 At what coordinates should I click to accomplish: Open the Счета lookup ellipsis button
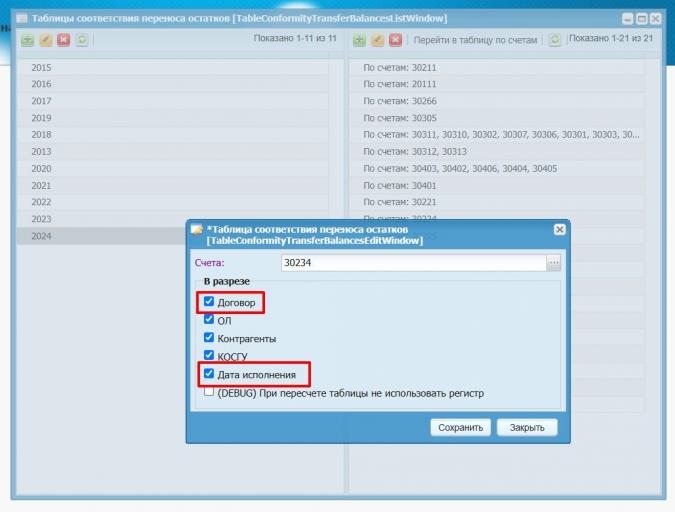click(x=554, y=263)
